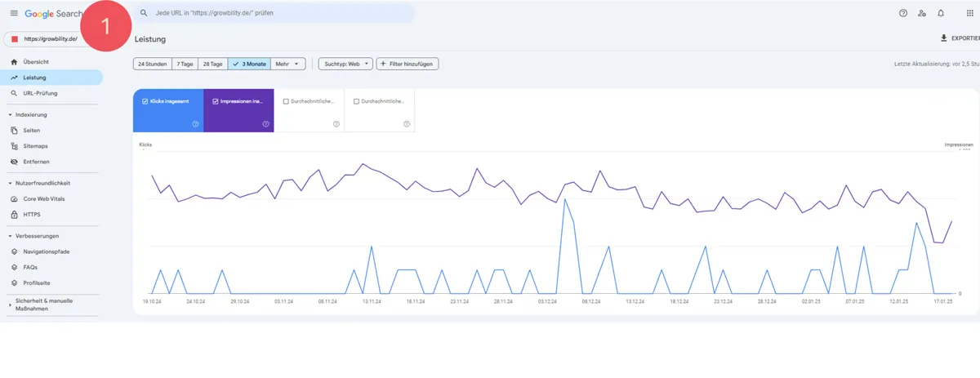Click the Übersicht home icon

click(x=14, y=62)
